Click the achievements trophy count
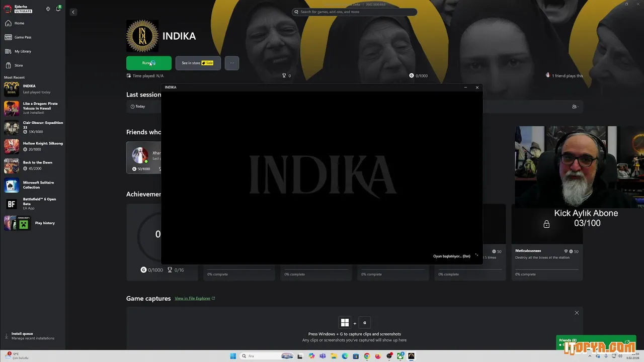The height and width of the screenshot is (362, 644). coord(286,75)
